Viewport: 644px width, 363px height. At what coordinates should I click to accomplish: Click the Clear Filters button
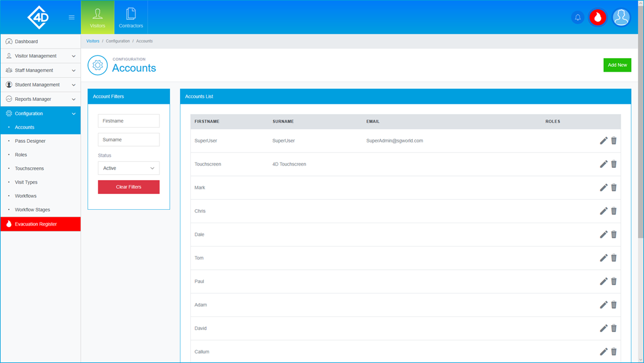pyautogui.click(x=129, y=187)
